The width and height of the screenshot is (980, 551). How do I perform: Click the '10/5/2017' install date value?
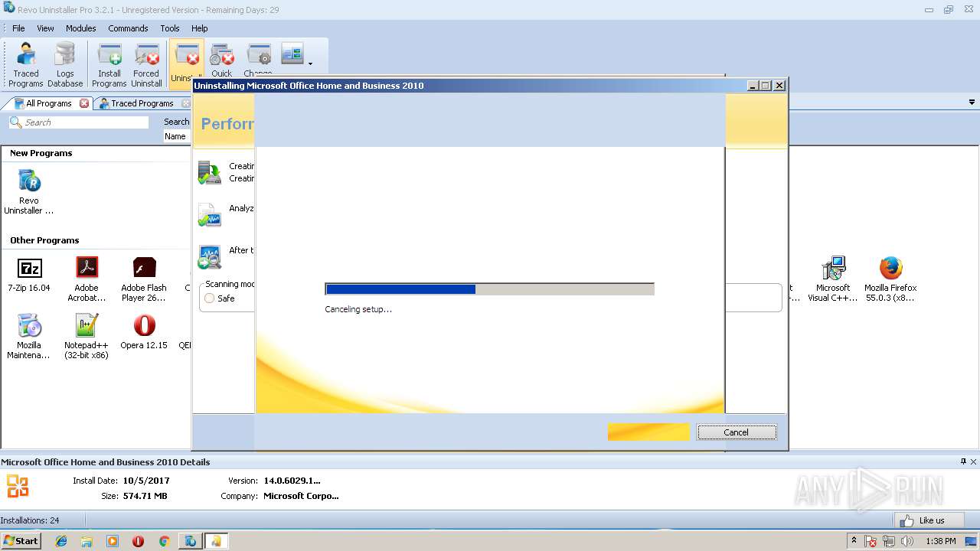point(146,481)
